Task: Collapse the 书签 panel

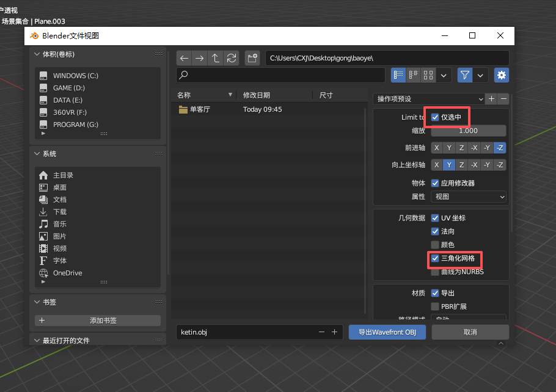Action: pyautogui.click(x=37, y=302)
